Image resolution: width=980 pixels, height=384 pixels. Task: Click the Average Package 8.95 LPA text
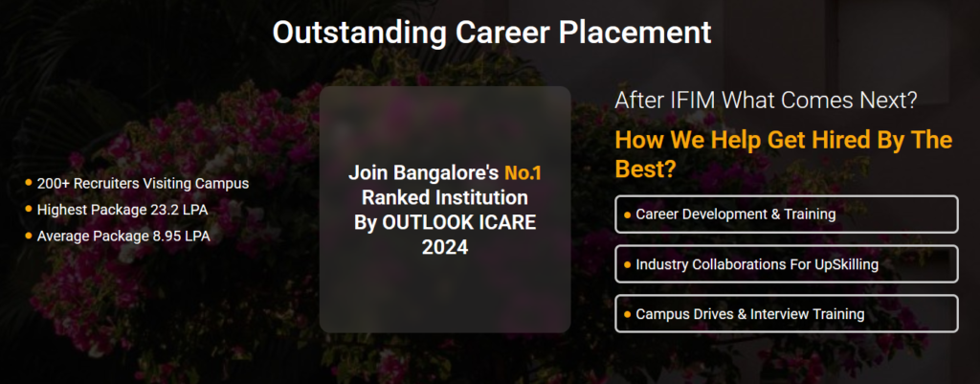(x=123, y=237)
